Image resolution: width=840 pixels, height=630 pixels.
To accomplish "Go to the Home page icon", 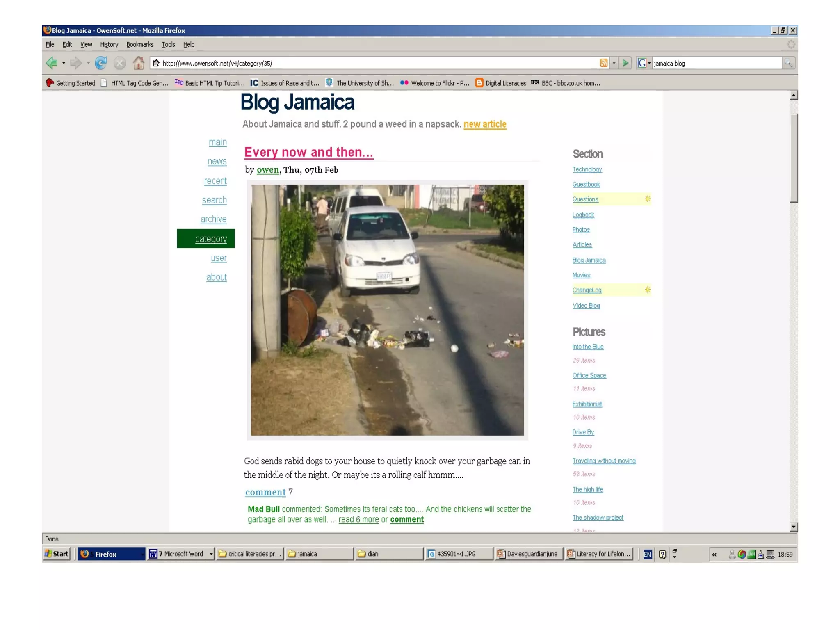I will tap(139, 63).
